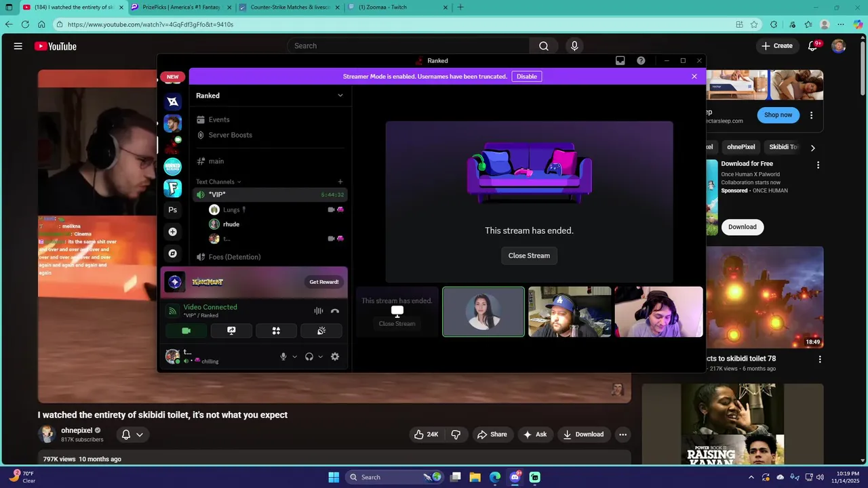
Task: Open more actions under the video
Action: tap(623, 434)
